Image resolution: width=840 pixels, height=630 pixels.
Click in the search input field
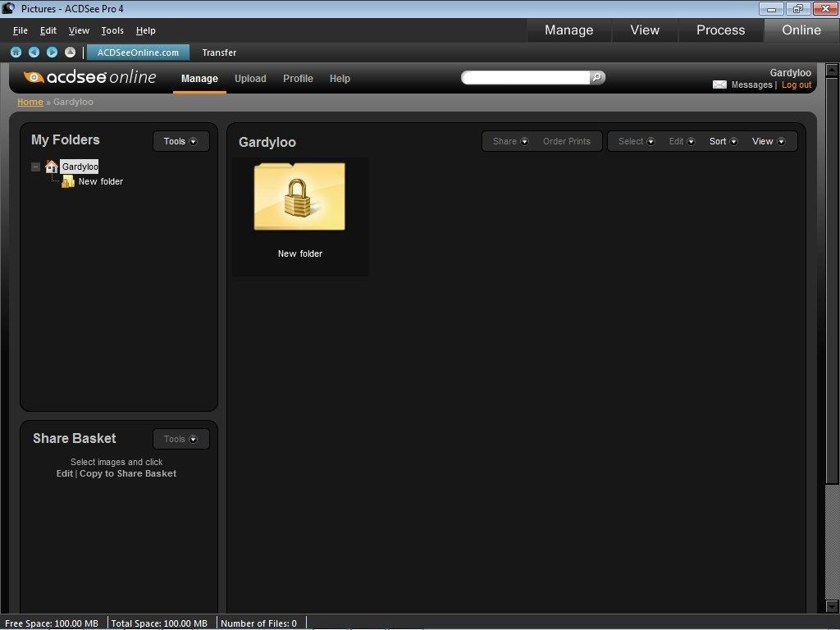coord(525,77)
